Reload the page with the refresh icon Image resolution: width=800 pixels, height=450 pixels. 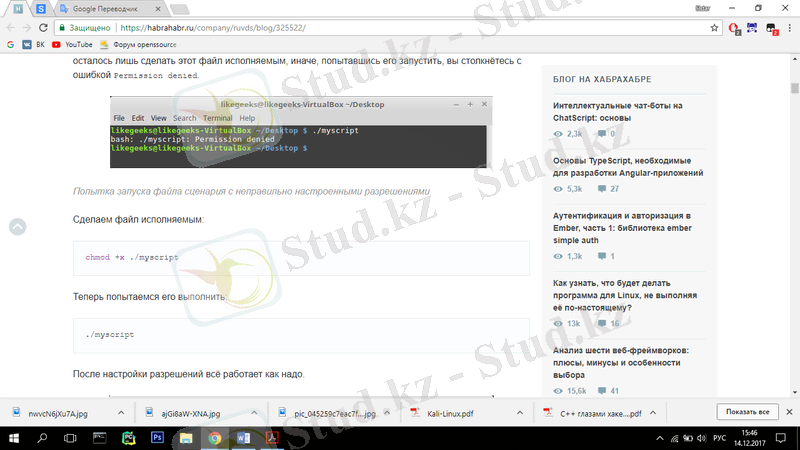(x=43, y=28)
